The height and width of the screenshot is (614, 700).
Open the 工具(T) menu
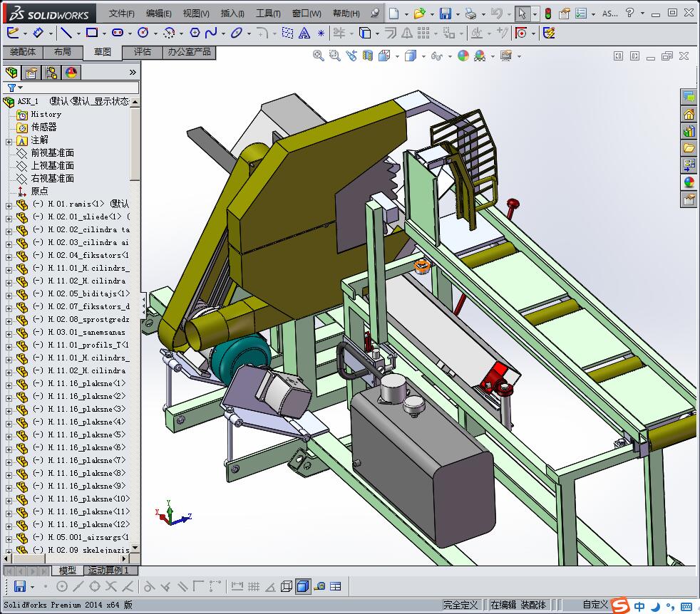[x=268, y=14]
